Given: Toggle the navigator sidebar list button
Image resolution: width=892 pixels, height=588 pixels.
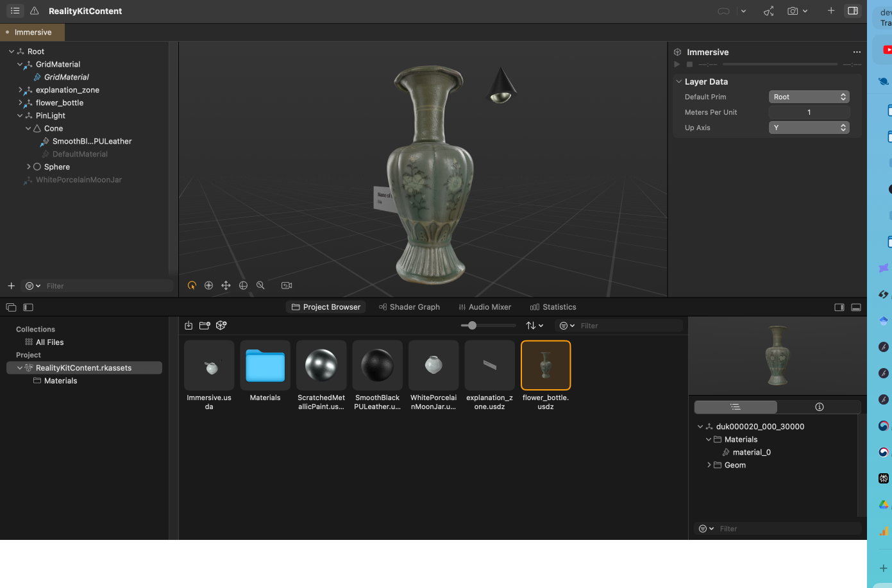Looking at the screenshot, I should [x=15, y=11].
